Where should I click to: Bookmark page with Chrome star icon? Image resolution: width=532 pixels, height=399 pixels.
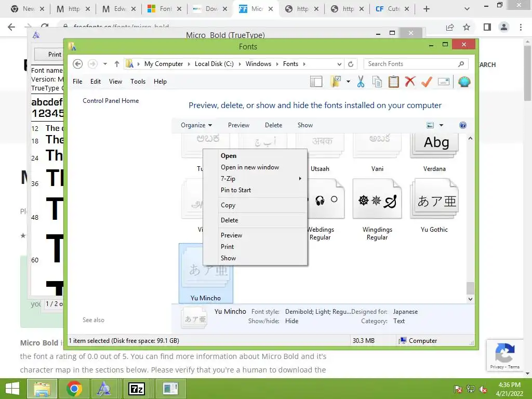467,27
